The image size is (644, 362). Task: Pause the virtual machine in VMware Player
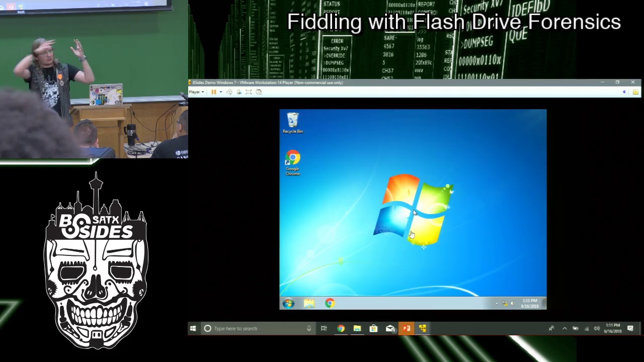pyautogui.click(x=214, y=92)
